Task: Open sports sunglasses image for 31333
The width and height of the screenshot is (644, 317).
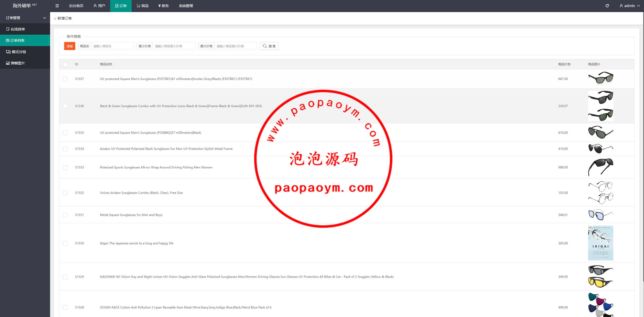Action: click(600, 167)
